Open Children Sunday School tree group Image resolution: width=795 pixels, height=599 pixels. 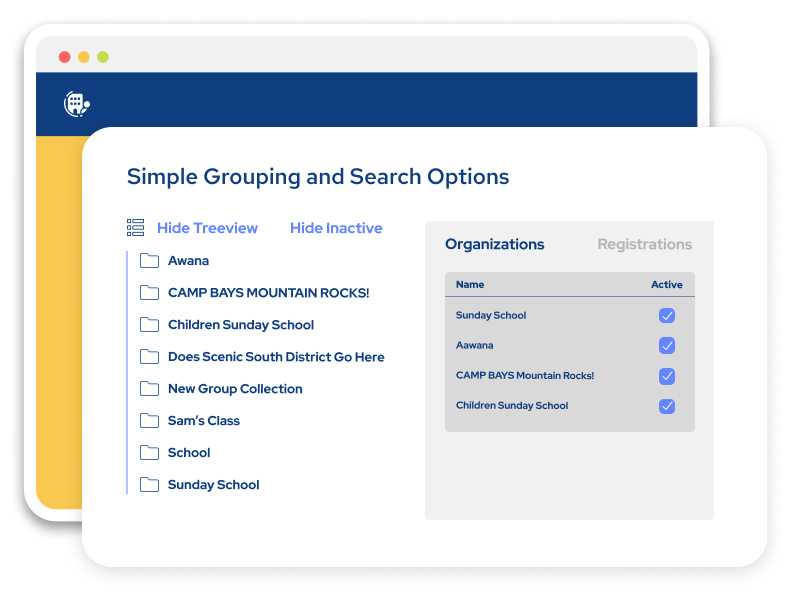point(241,325)
